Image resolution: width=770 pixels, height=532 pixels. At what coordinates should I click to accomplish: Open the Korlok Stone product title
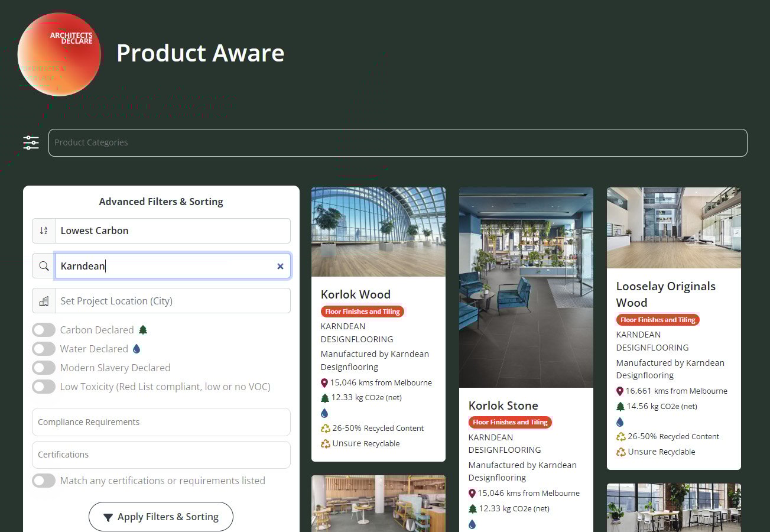(x=503, y=406)
